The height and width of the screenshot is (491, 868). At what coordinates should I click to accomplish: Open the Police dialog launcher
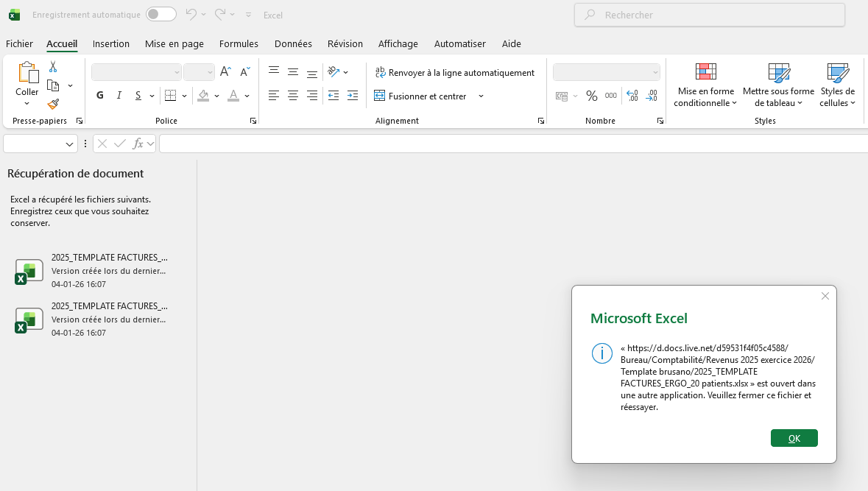[x=253, y=121]
